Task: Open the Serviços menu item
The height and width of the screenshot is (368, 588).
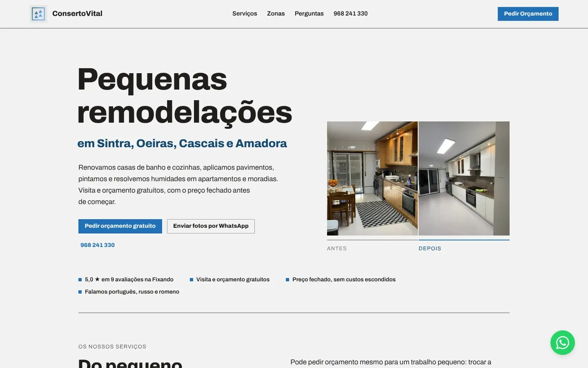Action: pyautogui.click(x=245, y=13)
